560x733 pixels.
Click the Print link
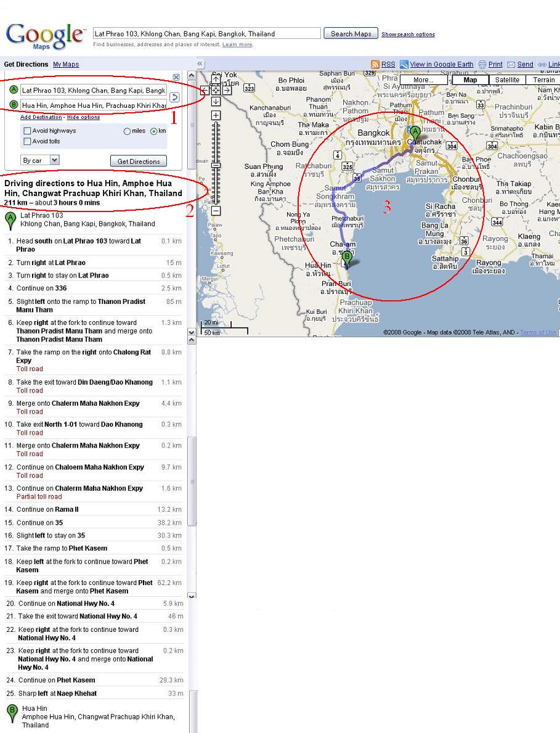[495, 65]
